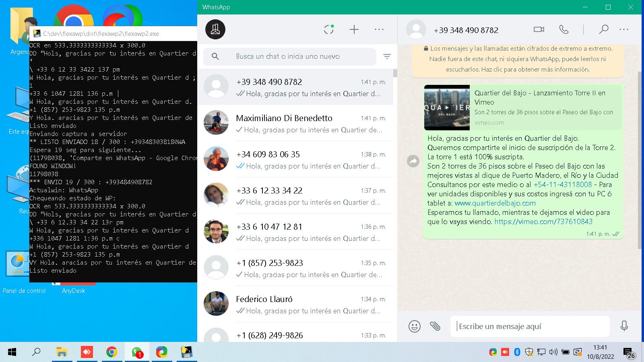Click the +54-11-43118008 phone link

(563, 185)
